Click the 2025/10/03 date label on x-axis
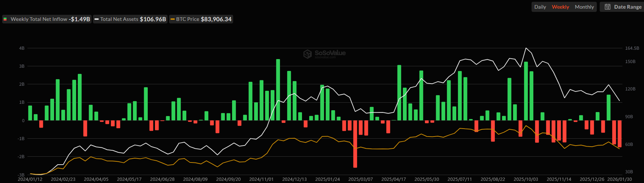Image resolution: width=644 pixels, height=183 pixels. 525,179
